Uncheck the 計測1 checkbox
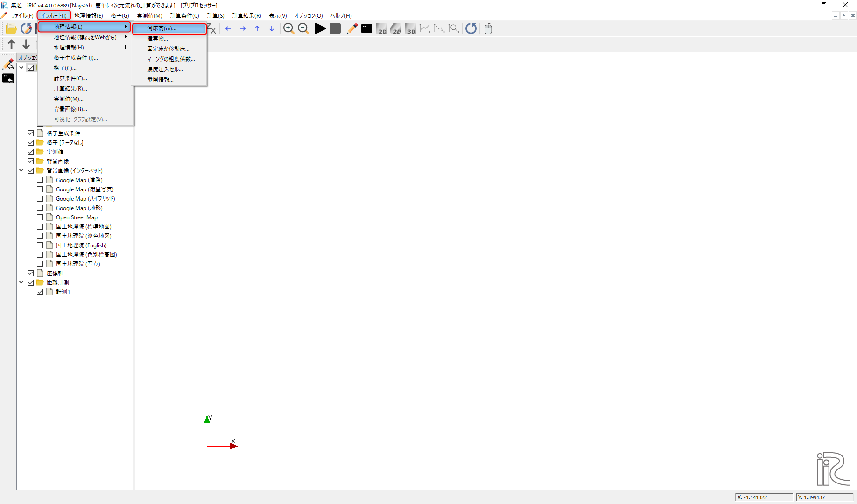 (40, 292)
